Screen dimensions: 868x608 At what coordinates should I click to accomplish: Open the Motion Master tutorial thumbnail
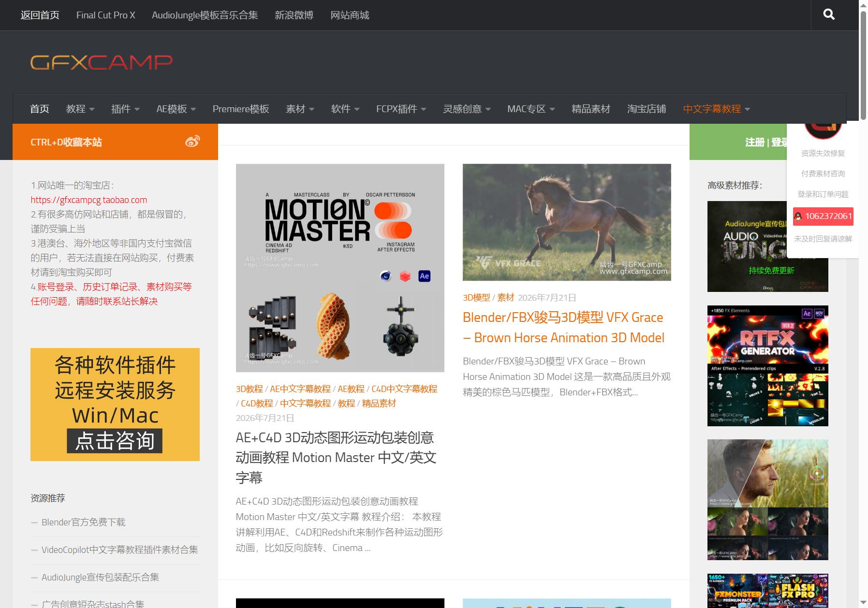(x=340, y=268)
